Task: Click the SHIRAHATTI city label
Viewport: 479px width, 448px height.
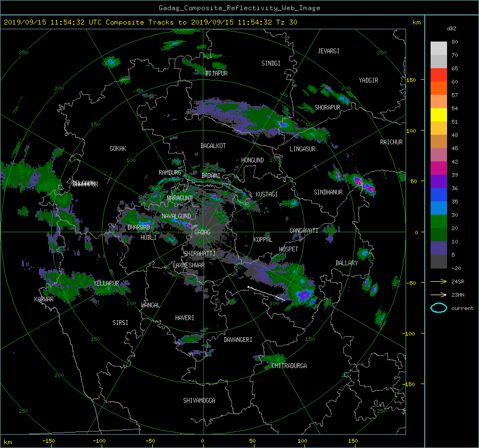Action: tap(200, 254)
